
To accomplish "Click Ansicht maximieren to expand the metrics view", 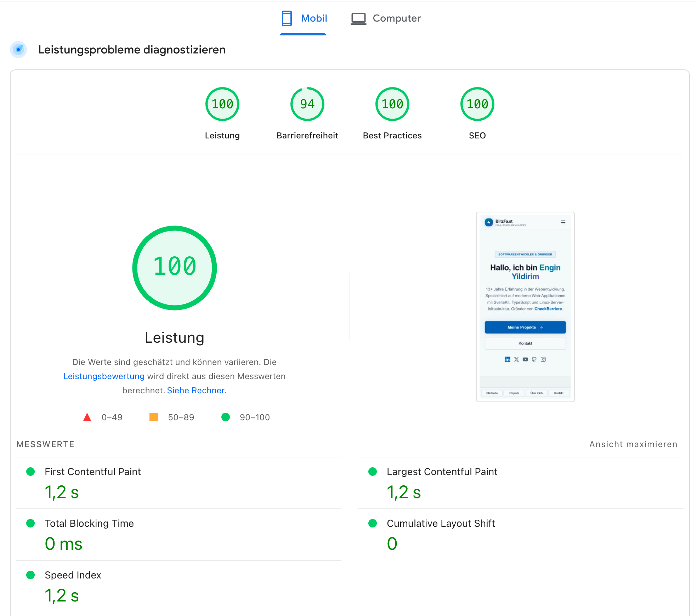I will point(634,444).
